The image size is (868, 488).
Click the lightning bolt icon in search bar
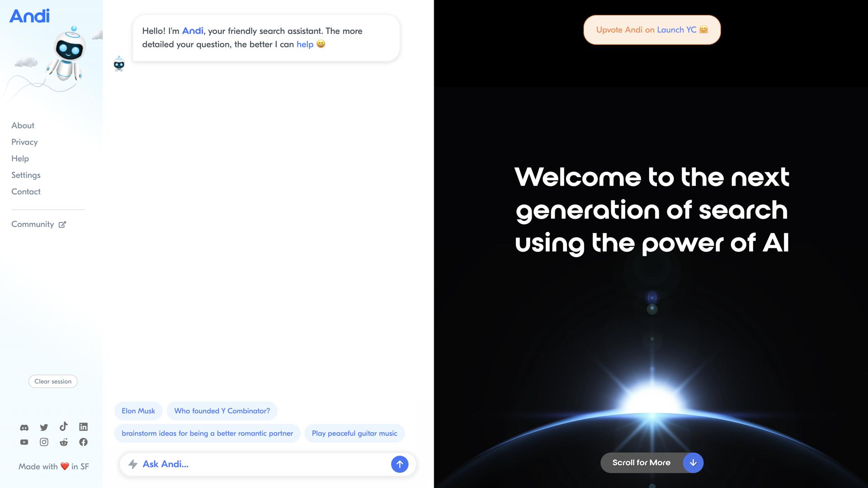133,464
